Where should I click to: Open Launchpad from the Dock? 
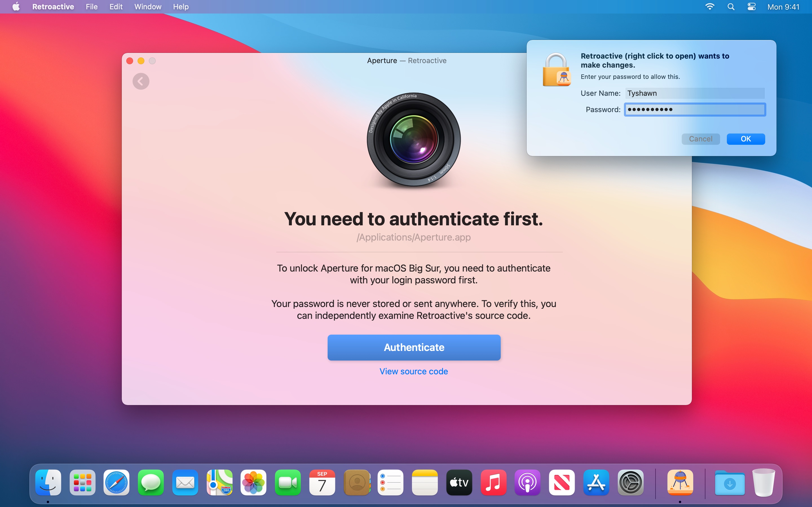coord(82,482)
